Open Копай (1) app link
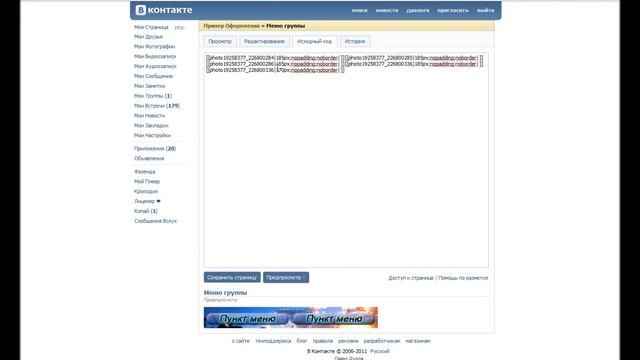The image size is (640, 360). pos(146,211)
